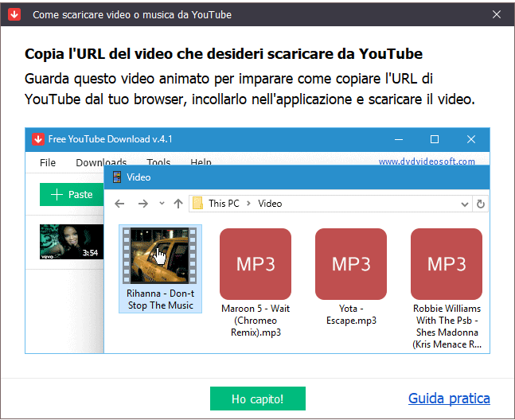The image size is (515, 420).
Task: Click the green Paste button in the tutorial
Action: (x=72, y=194)
